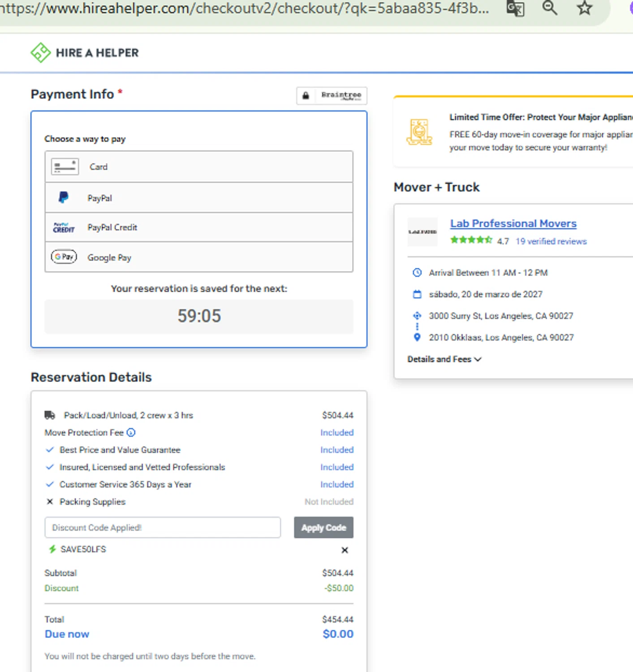The height and width of the screenshot is (672, 633).
Task: Click the PayPal Credit logo icon
Action: [64, 228]
